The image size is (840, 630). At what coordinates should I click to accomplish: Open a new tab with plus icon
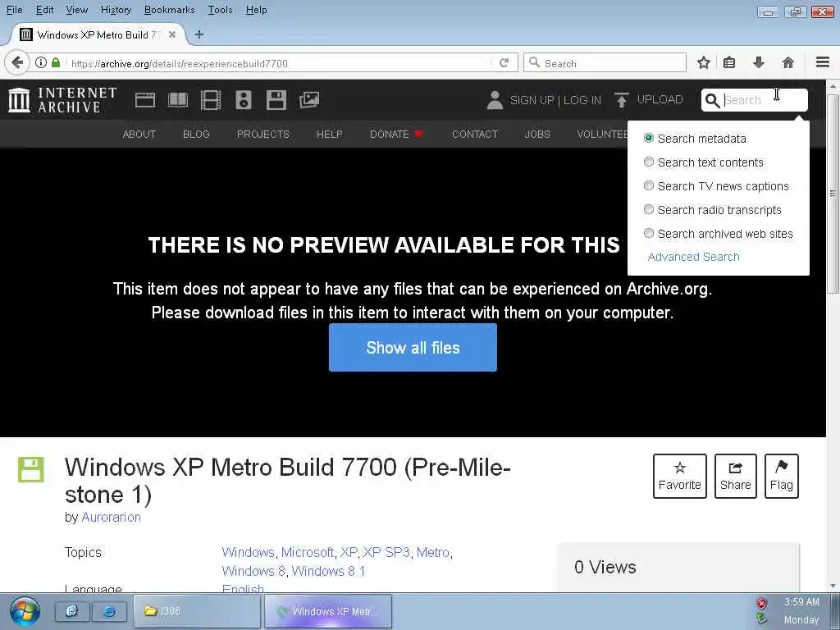pos(199,34)
